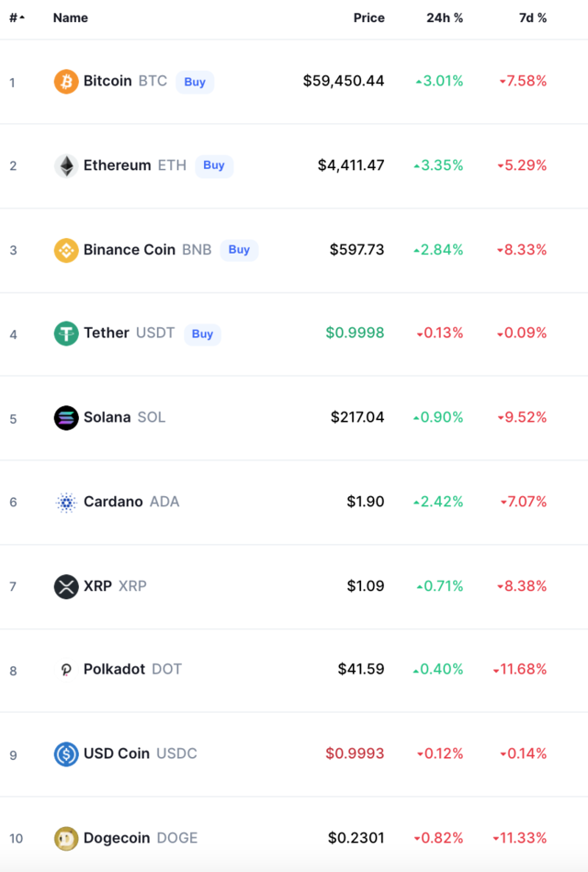Sort table by Price column header

pyautogui.click(x=368, y=17)
